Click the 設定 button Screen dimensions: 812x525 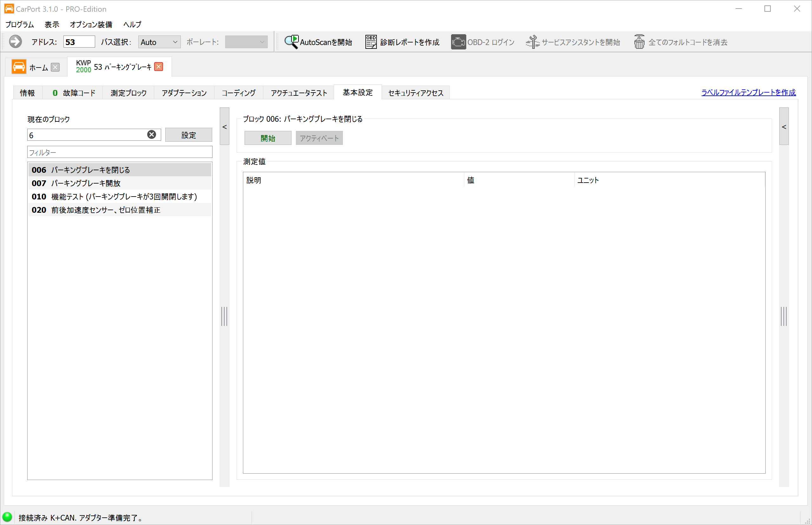(x=189, y=135)
